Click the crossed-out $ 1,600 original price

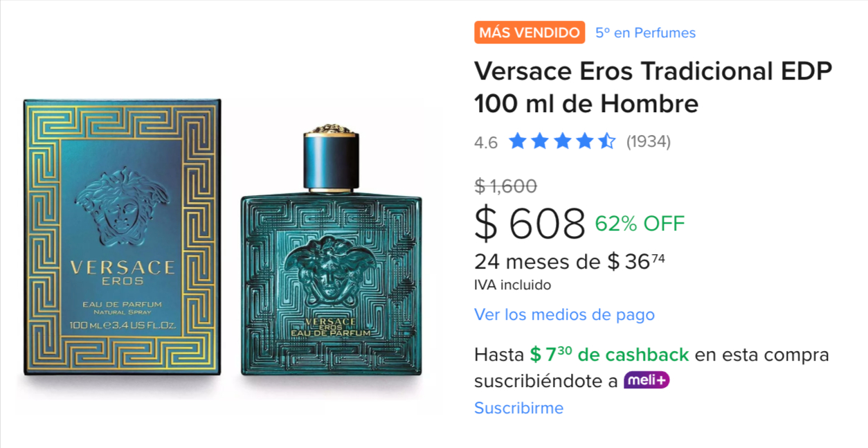tap(505, 186)
